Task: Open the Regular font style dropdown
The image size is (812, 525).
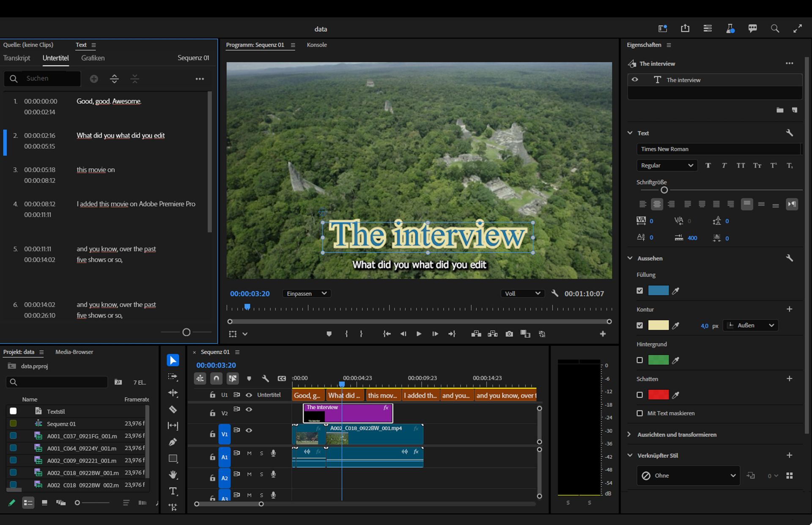Action: (x=667, y=165)
